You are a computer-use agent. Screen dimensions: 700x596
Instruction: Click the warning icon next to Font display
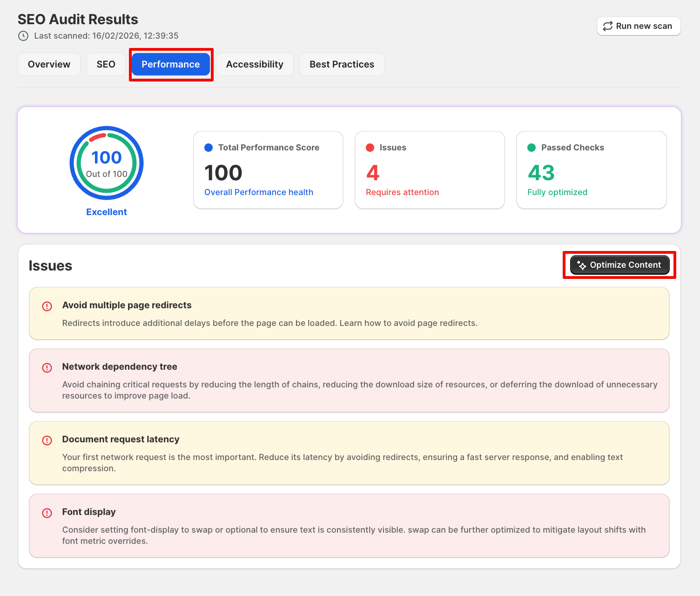[47, 513]
